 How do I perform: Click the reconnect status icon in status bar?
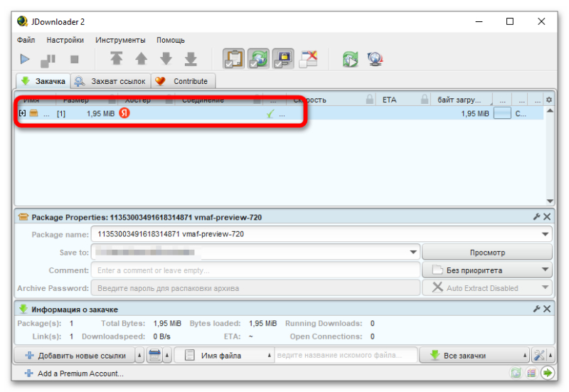pyautogui.click(x=516, y=373)
